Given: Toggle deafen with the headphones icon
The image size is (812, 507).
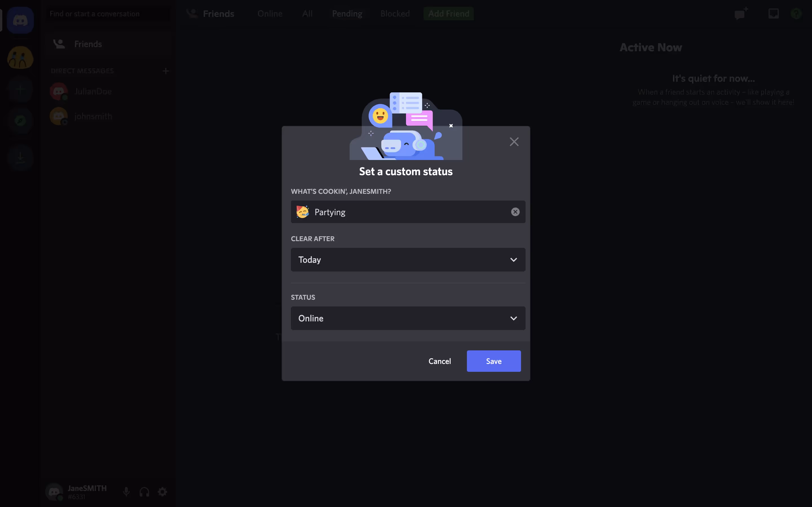Looking at the screenshot, I should pos(144,492).
